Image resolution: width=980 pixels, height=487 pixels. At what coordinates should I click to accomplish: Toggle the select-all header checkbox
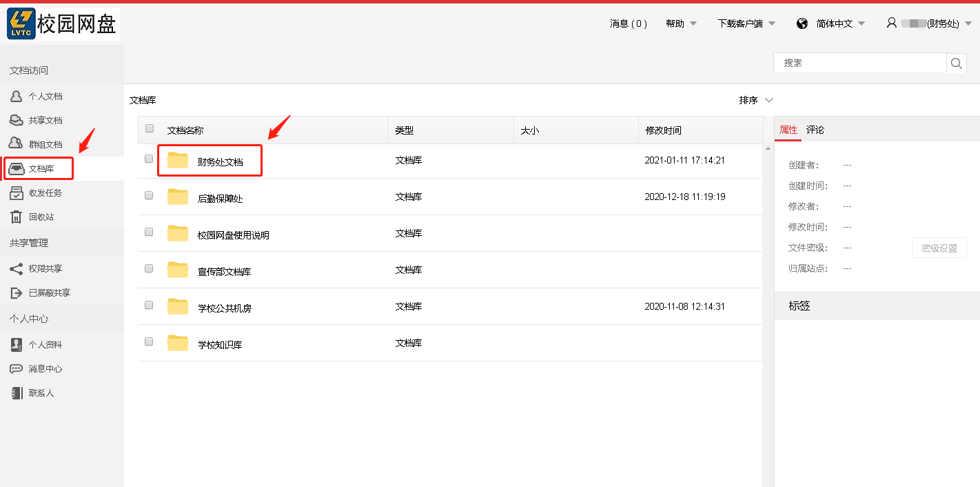click(150, 128)
